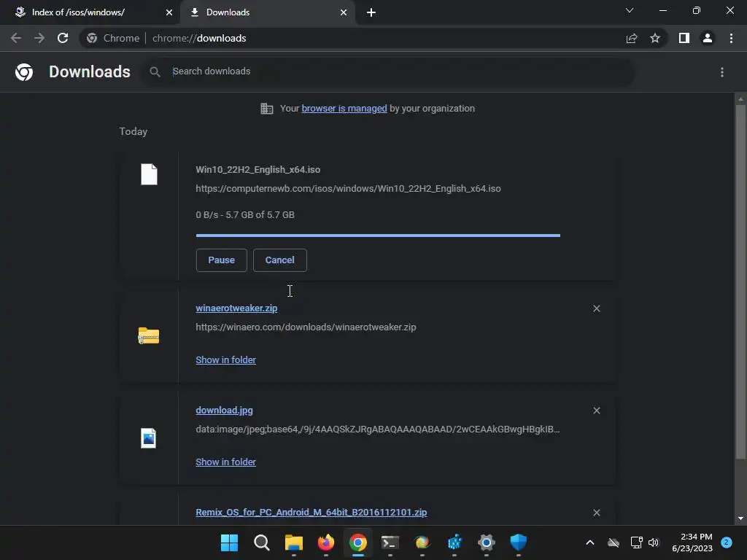Screen dimensions: 747x560
Task: Click the Win10_22H2_English_x64.iso filename
Action: pyautogui.click(x=258, y=169)
